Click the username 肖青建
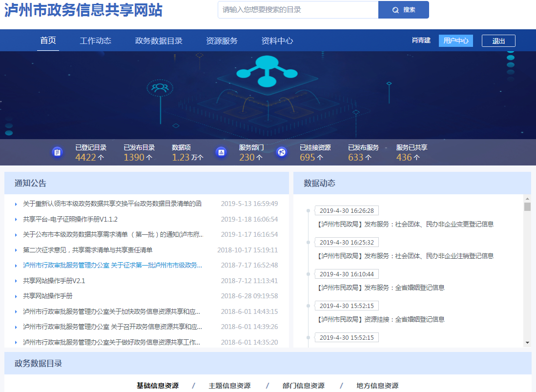 click(421, 41)
